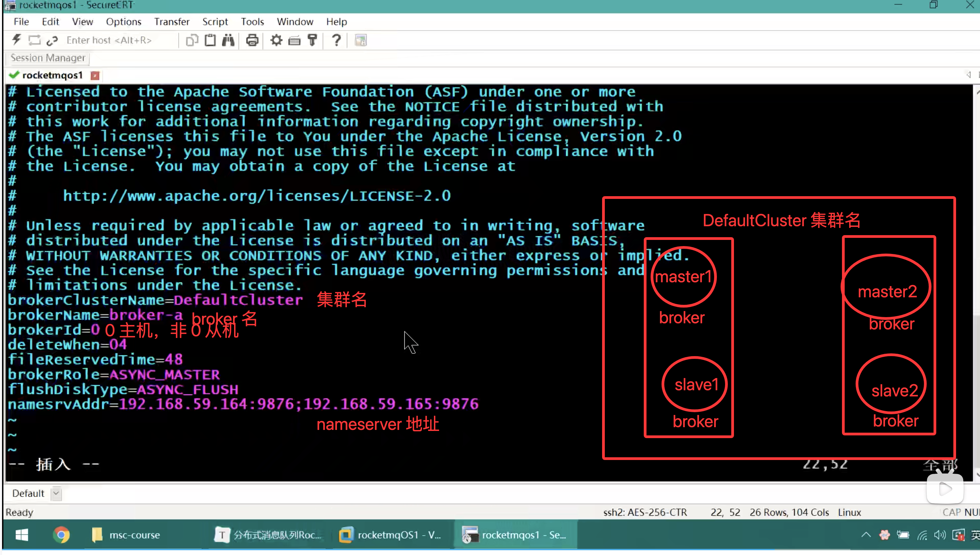
Task: Click the Quick Connect lightning icon
Action: click(x=16, y=40)
